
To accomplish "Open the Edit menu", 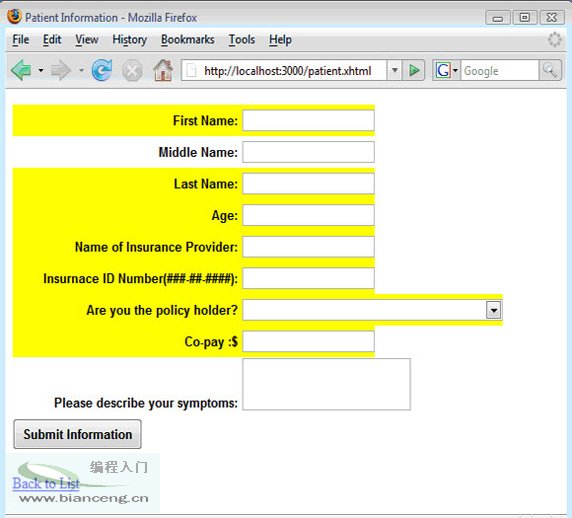I will 52,39.
